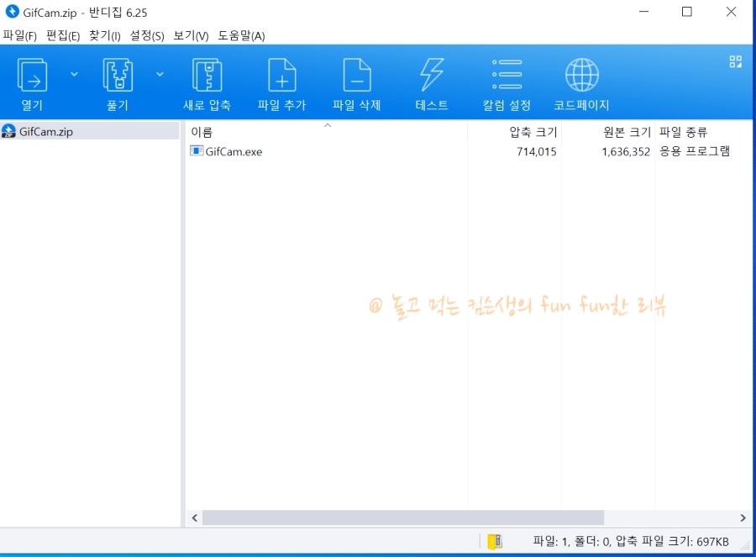Click the GifCam.exe file icon
The image size is (756, 557).
pos(197,151)
